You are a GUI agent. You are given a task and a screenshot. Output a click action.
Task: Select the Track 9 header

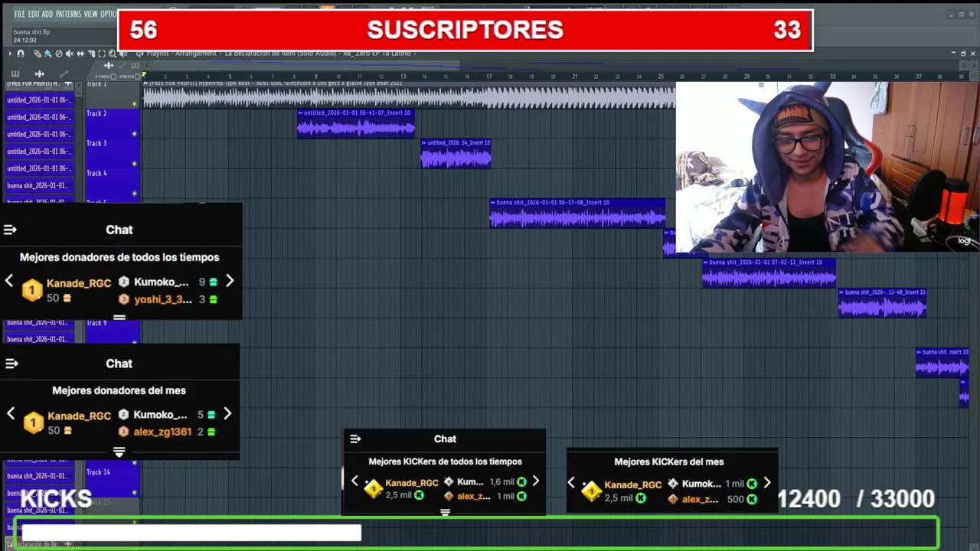click(x=112, y=331)
